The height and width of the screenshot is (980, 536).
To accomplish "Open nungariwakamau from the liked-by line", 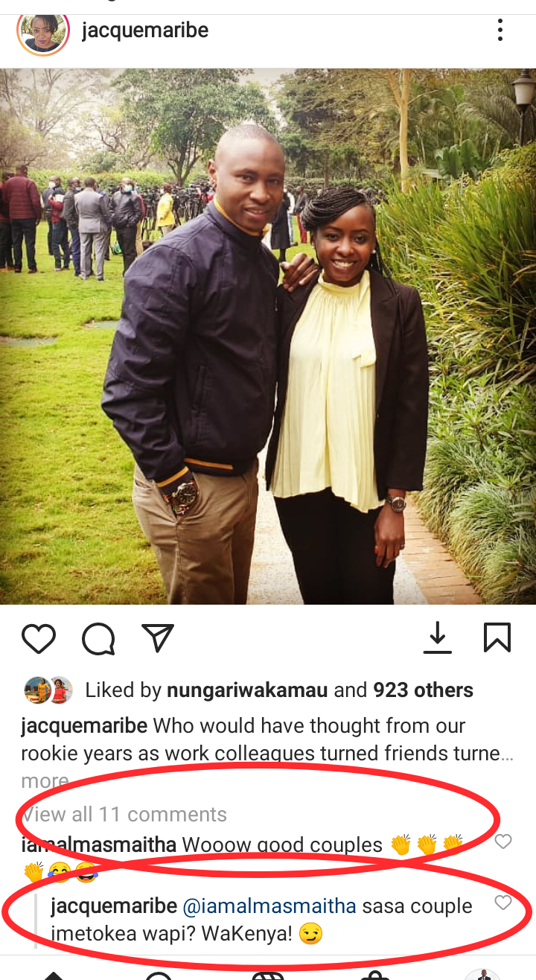I will [247, 690].
